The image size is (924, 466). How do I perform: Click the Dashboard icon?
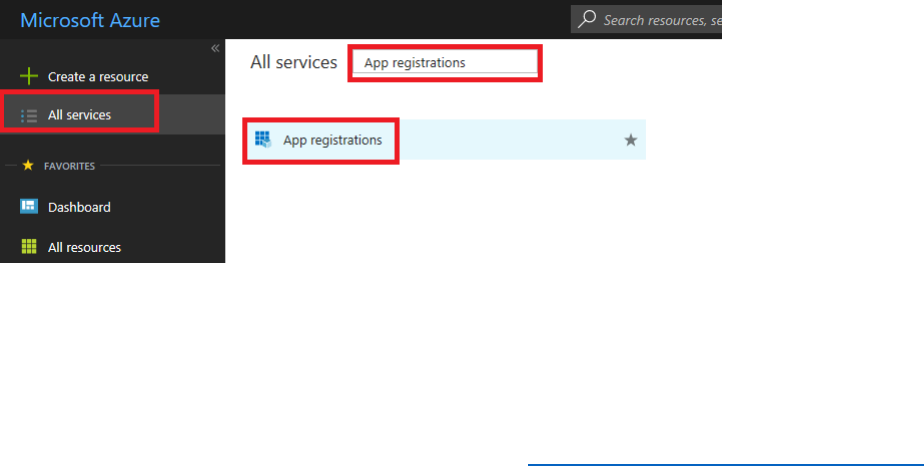coord(29,206)
